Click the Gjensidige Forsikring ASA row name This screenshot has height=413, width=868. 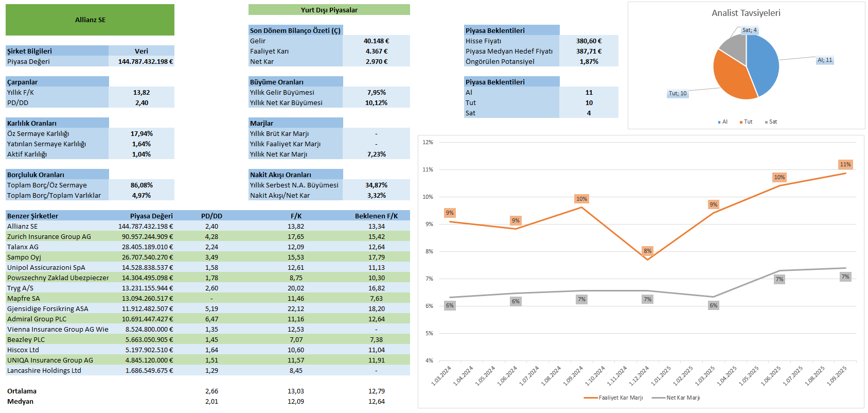(x=48, y=308)
